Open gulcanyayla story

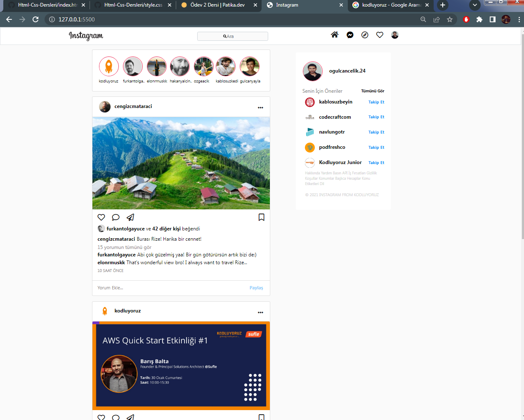pos(250,67)
